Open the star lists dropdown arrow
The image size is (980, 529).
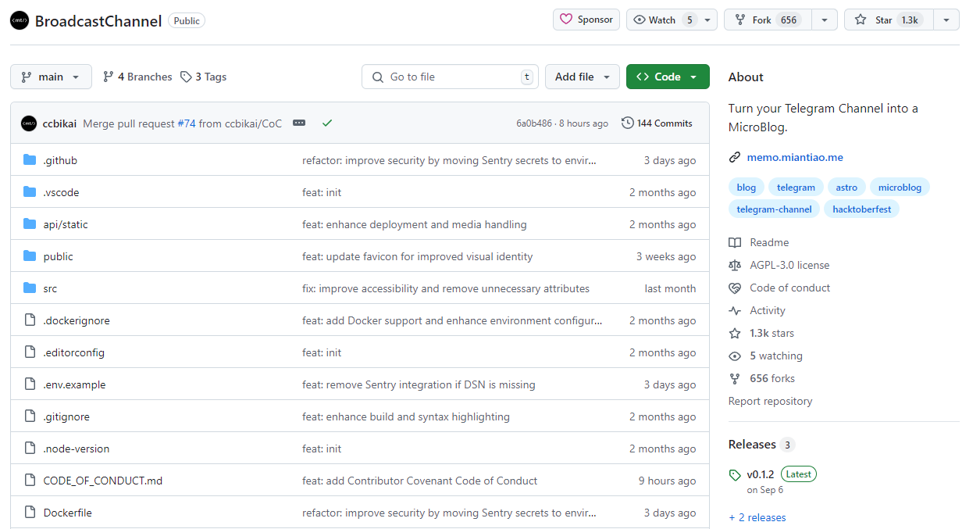click(946, 20)
